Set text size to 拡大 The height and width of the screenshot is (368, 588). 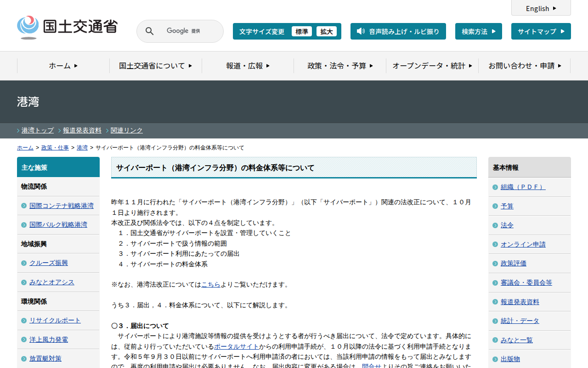[327, 31]
